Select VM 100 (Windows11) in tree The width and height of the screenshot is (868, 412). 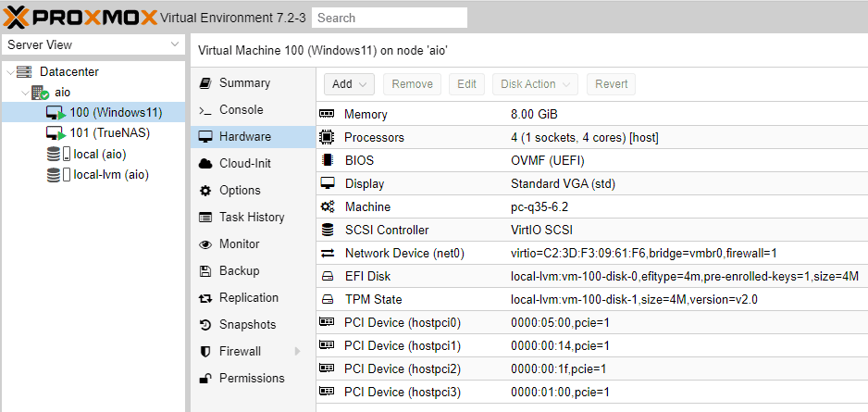point(93,113)
